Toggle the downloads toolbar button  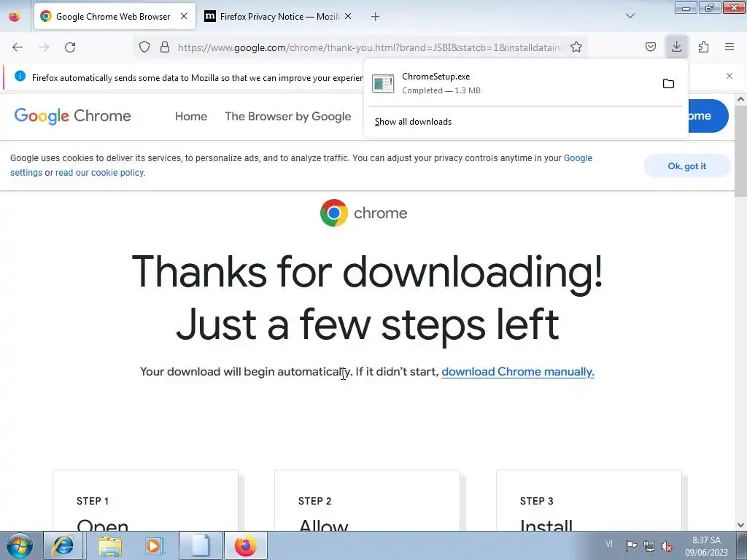tap(676, 47)
